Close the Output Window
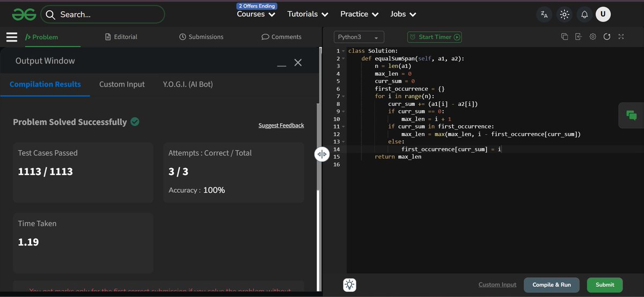644x297 pixels. 298,62
